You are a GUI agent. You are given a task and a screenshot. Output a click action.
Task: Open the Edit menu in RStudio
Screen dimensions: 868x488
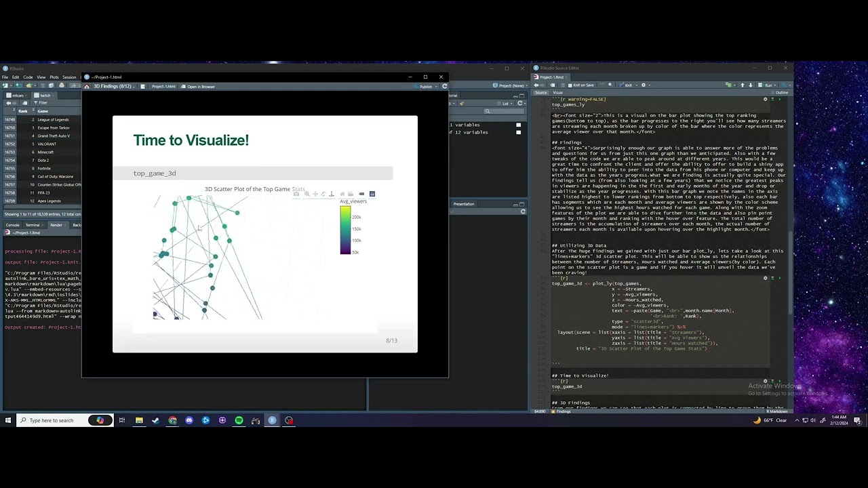tap(16, 77)
